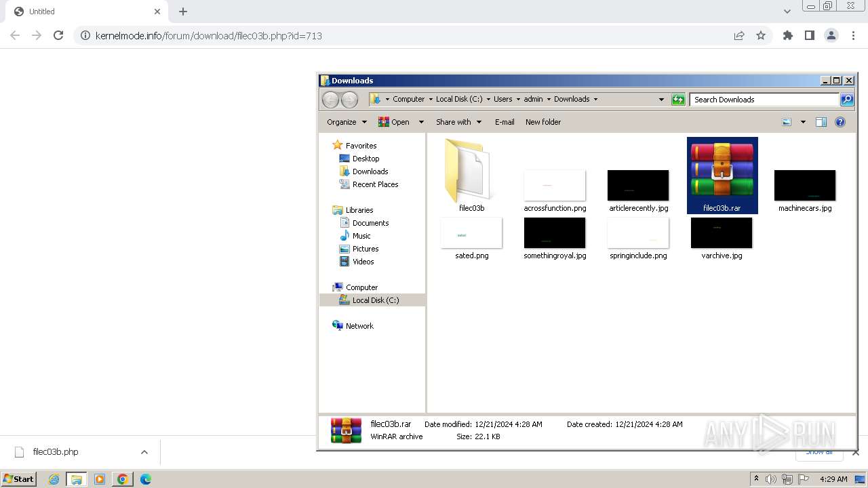This screenshot has height=488, width=868.
Task: Go back in Chrome browser
Action: [15, 35]
